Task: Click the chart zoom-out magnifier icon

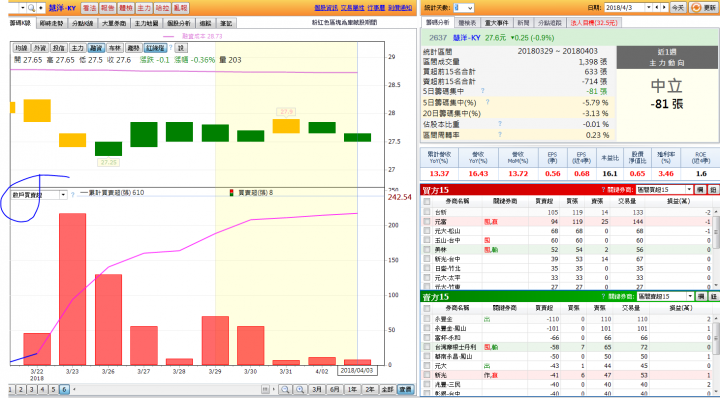Action: [x=285, y=389]
